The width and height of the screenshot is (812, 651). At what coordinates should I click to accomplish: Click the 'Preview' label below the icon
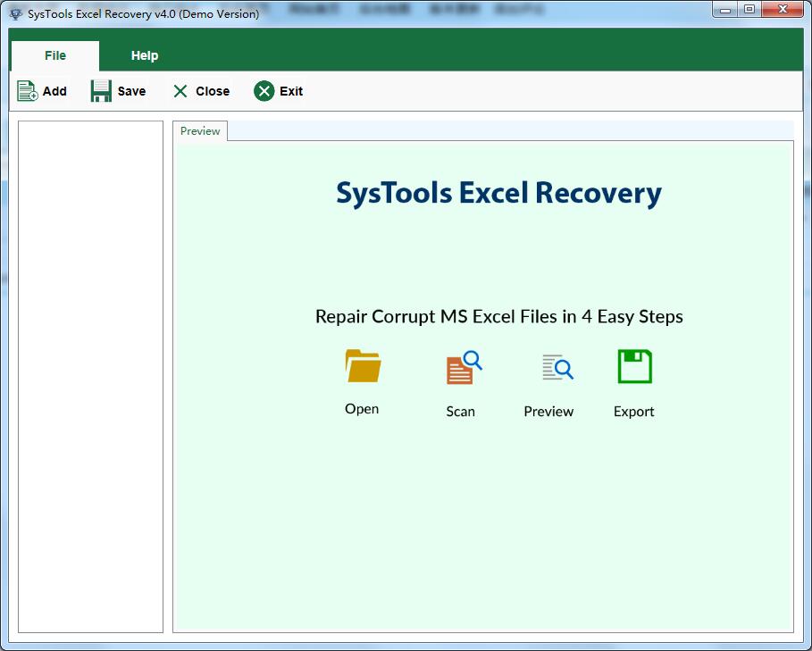point(548,412)
